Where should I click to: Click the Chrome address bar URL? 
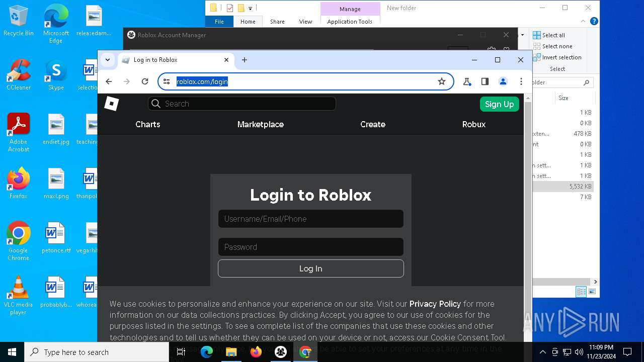pyautogui.click(x=202, y=81)
